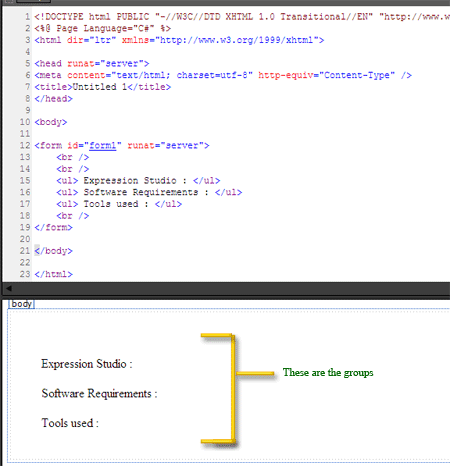This screenshot has width=450, height=466.
Task: Click the <br /> on code line 13
Action: coord(73,157)
